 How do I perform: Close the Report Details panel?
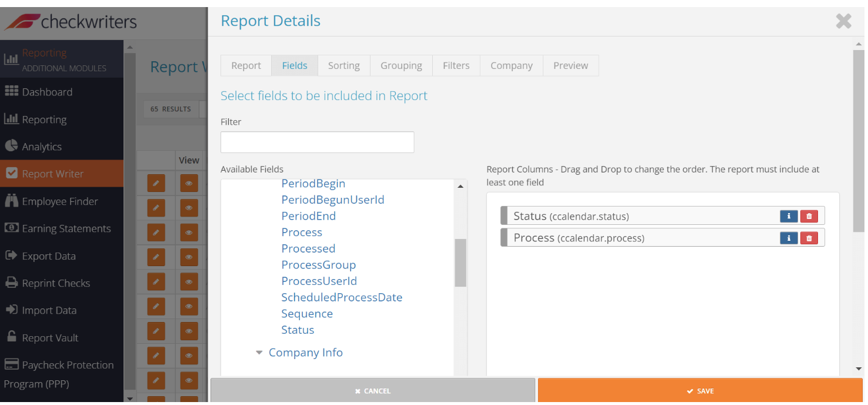[843, 22]
